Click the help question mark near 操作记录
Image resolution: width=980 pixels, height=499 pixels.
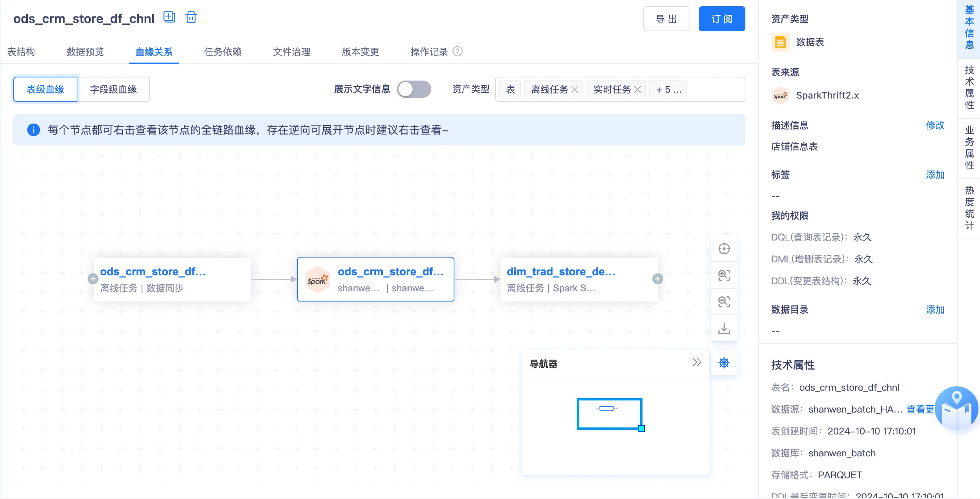click(x=457, y=51)
